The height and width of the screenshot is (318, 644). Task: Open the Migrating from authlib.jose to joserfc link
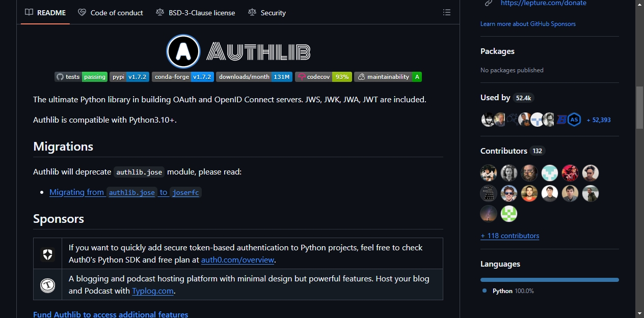125,192
